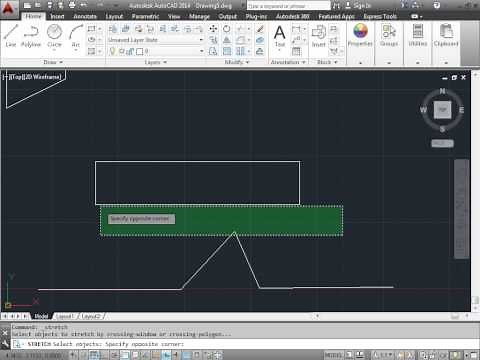Toggle layer 0 freeze sun icon
This screenshot has height=360, width=480.
122,51
